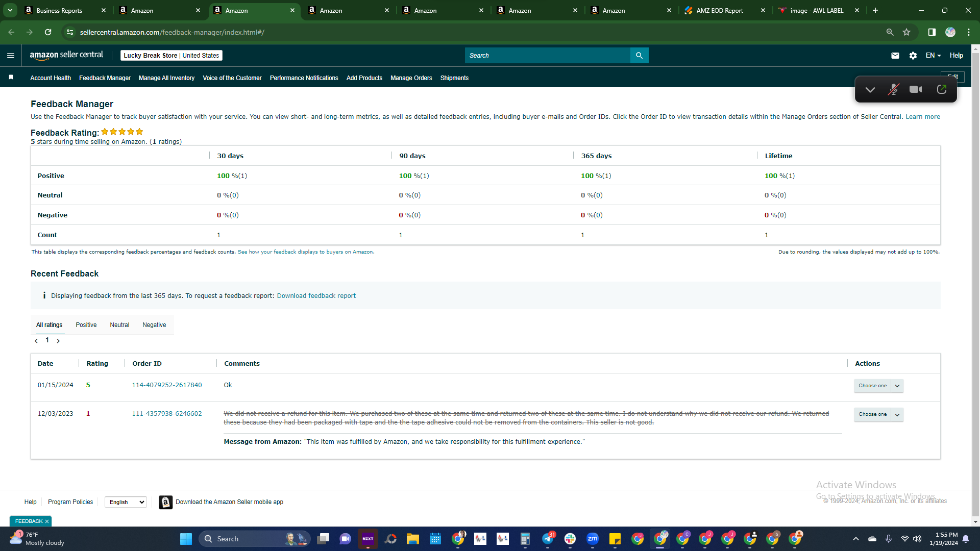Click the search magnifier button
This screenshot has height=551, width=980.
(x=640, y=56)
